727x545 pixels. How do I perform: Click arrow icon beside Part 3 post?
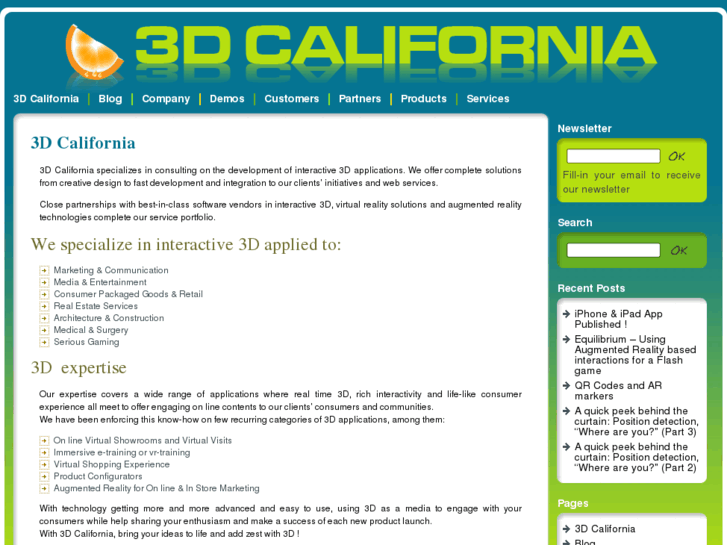(x=566, y=411)
